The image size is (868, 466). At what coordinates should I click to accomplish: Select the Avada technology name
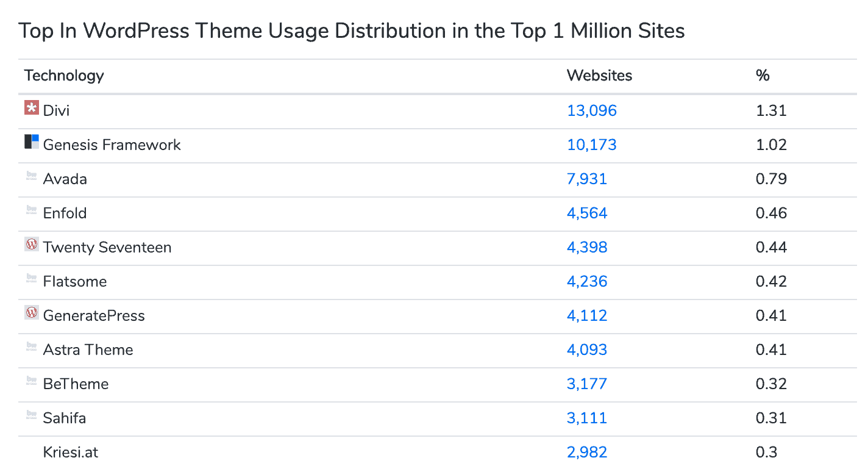click(x=65, y=179)
